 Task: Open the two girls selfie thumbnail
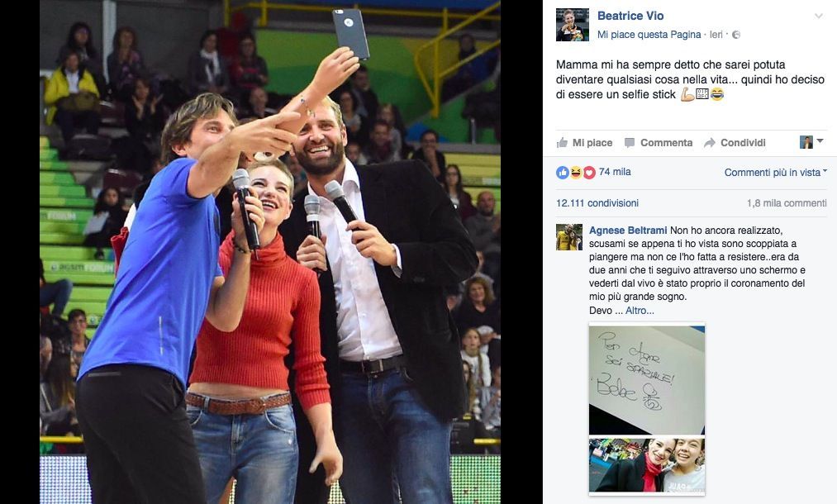647,465
